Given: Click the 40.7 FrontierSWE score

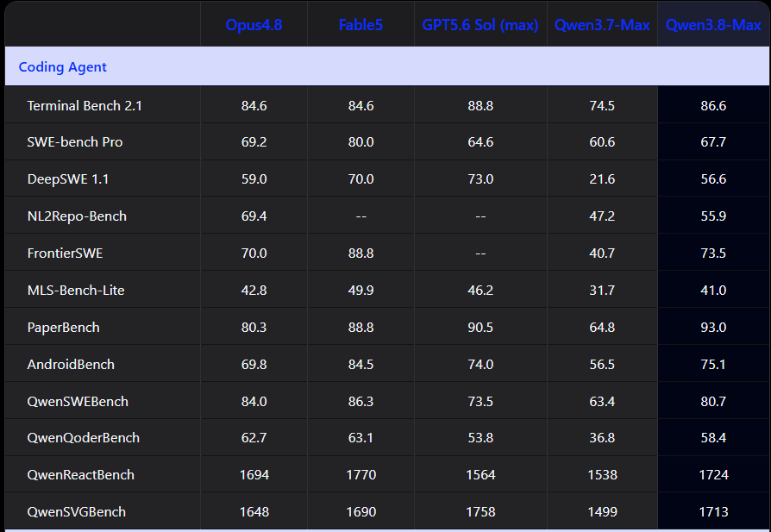Looking at the screenshot, I should [x=602, y=253].
